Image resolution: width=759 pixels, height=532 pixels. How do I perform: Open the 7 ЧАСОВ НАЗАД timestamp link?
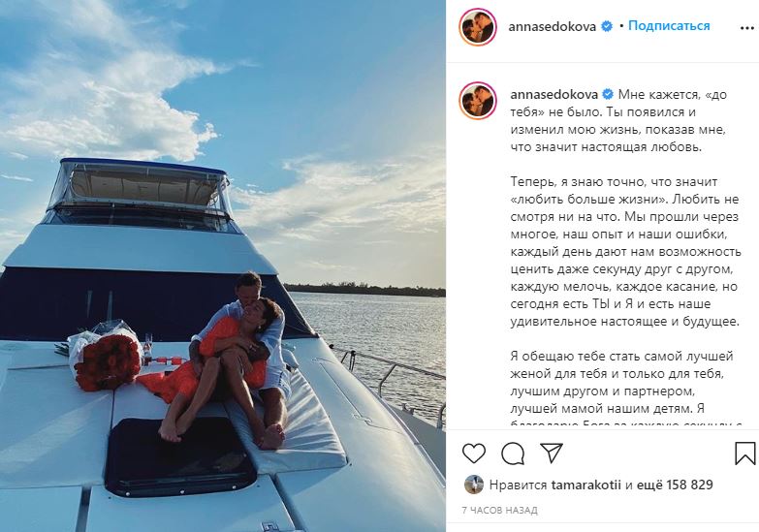tap(499, 511)
